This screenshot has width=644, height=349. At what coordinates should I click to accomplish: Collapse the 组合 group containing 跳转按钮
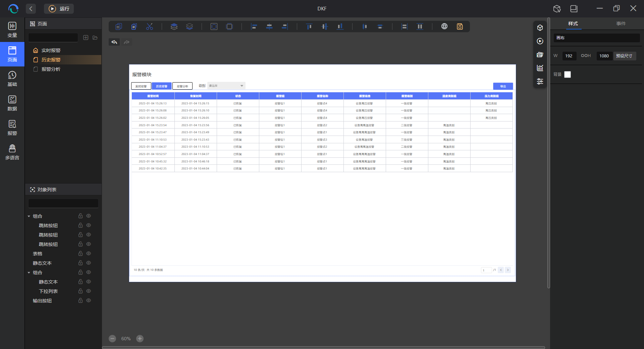click(29, 216)
